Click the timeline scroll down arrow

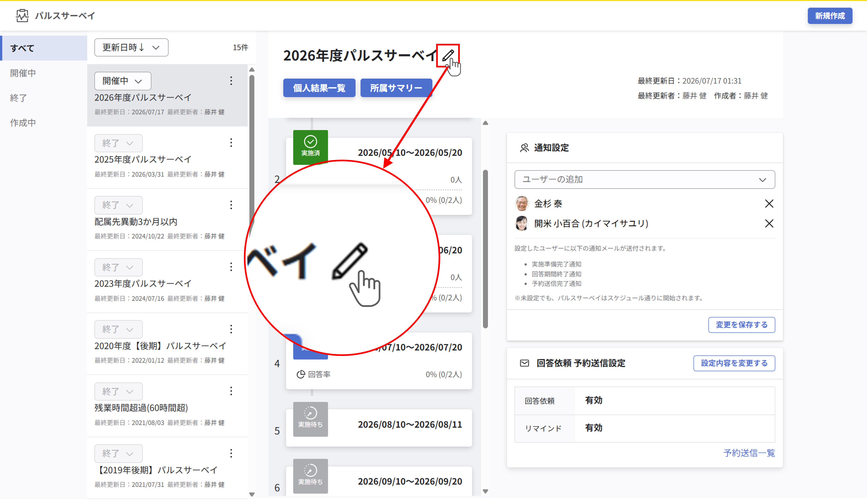(485, 491)
